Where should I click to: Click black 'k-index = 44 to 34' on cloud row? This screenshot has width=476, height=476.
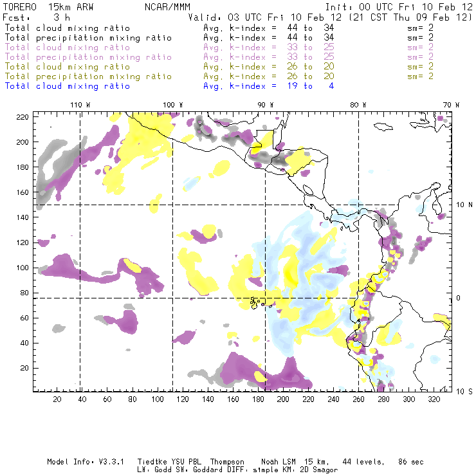click(x=282, y=28)
